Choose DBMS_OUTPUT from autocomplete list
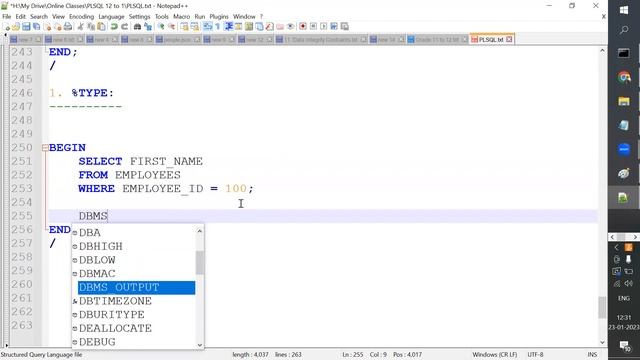The height and width of the screenshot is (360, 640). pos(136,287)
